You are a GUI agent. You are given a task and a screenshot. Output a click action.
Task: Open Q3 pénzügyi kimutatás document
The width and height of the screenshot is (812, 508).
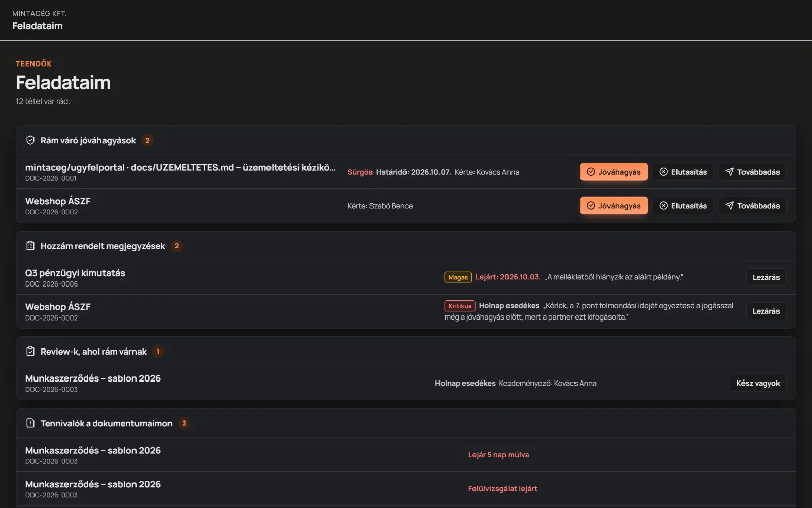75,273
